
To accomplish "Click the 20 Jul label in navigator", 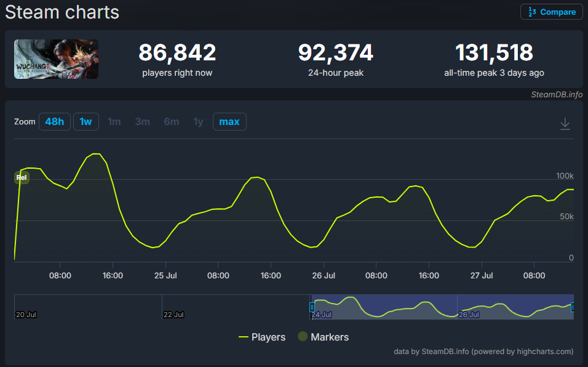I will click(x=26, y=315).
